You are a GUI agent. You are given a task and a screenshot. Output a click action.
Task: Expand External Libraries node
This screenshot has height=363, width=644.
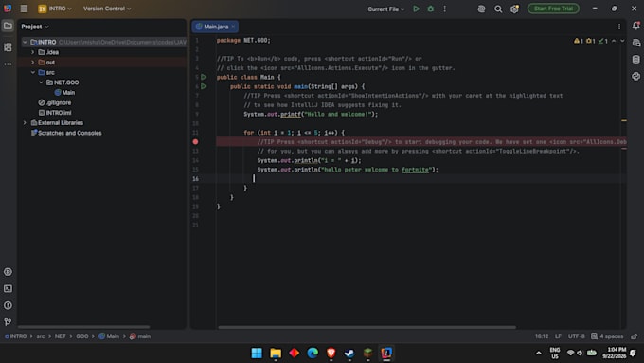(x=25, y=122)
